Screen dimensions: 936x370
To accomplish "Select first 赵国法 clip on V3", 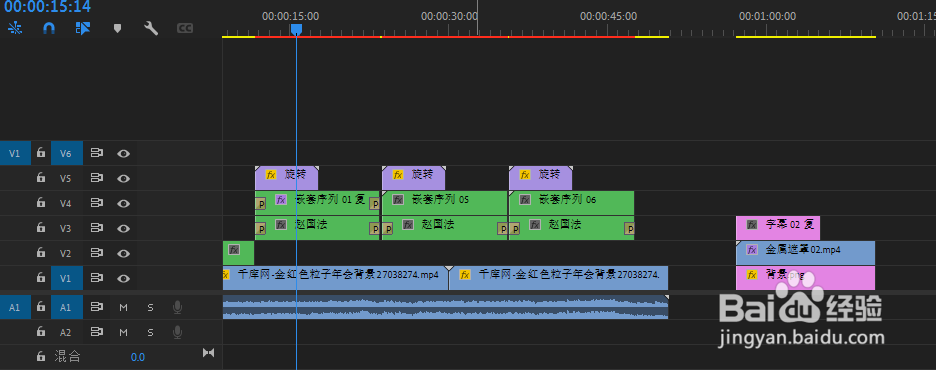I will point(318,228).
